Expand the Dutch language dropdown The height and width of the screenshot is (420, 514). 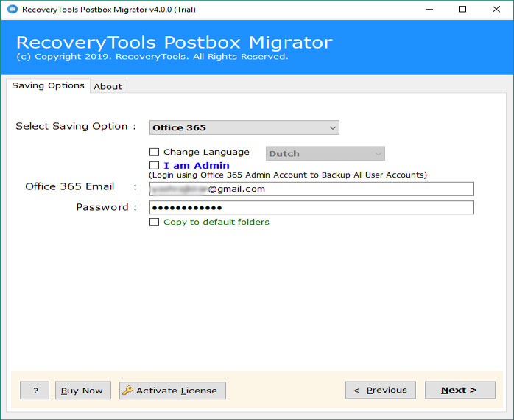coord(325,154)
